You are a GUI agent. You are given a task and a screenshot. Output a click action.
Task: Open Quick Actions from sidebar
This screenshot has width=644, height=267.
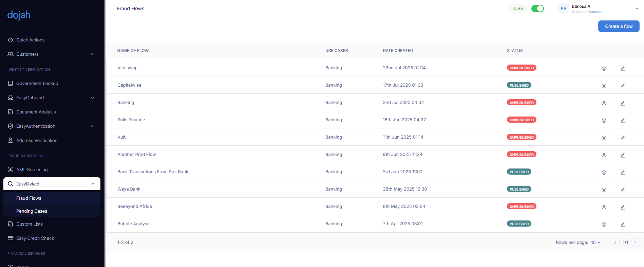(30, 40)
